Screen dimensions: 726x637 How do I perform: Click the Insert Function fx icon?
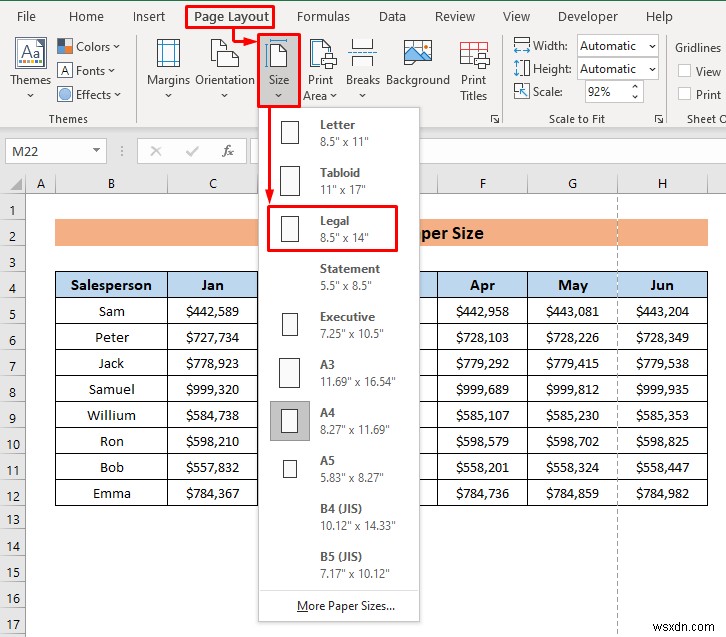point(228,151)
